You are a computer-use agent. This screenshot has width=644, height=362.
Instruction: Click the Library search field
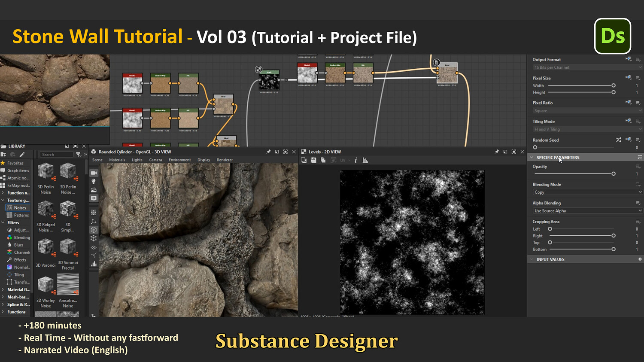click(57, 155)
